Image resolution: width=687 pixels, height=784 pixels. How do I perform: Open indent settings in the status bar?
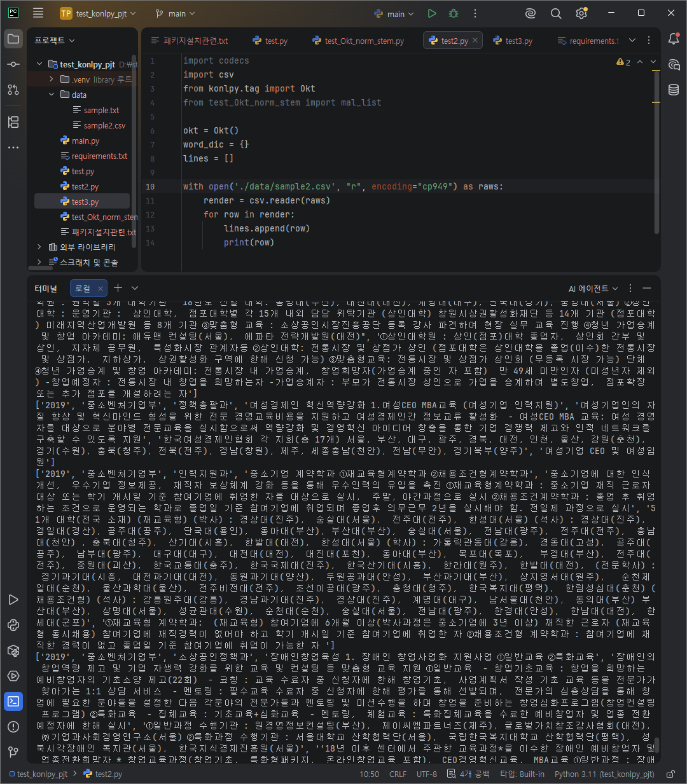(468, 774)
